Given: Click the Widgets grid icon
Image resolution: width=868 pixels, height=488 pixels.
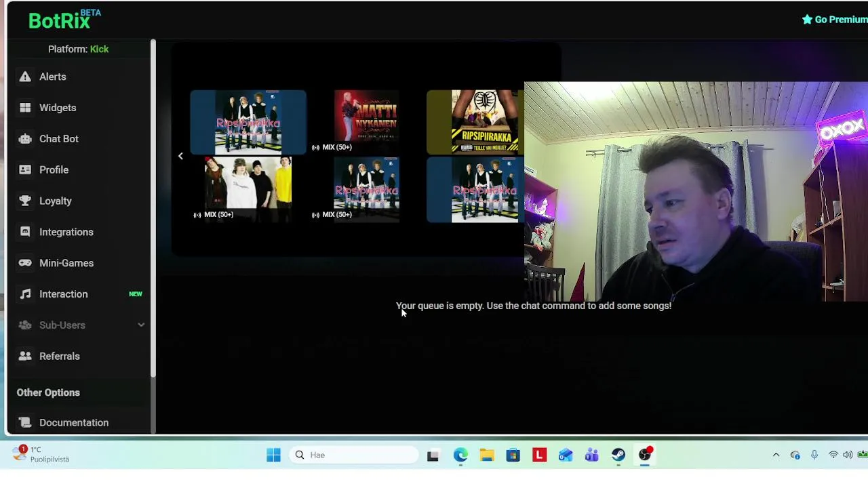Looking at the screenshot, I should [x=25, y=108].
